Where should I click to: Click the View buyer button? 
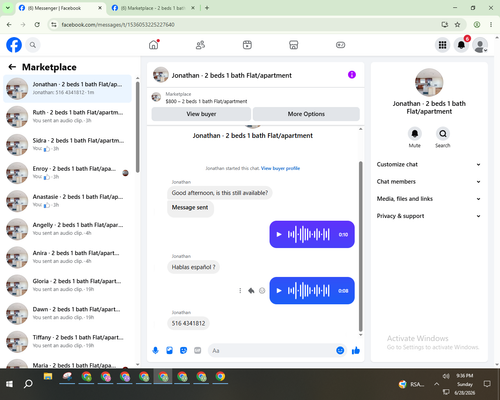point(201,114)
